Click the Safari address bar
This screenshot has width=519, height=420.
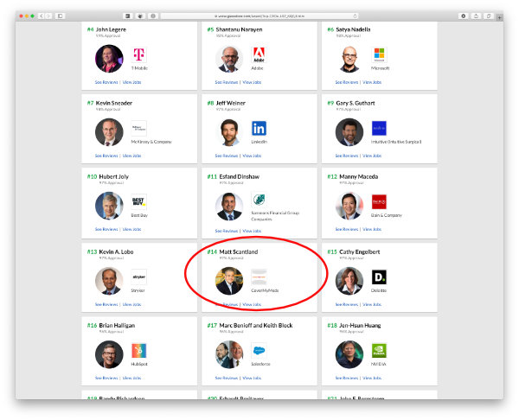click(259, 16)
